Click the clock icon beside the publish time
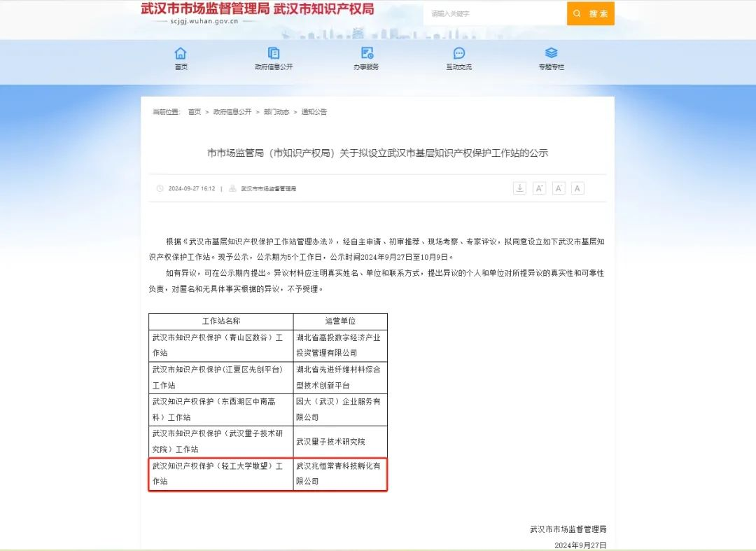The height and width of the screenshot is (551, 756). tap(160, 188)
